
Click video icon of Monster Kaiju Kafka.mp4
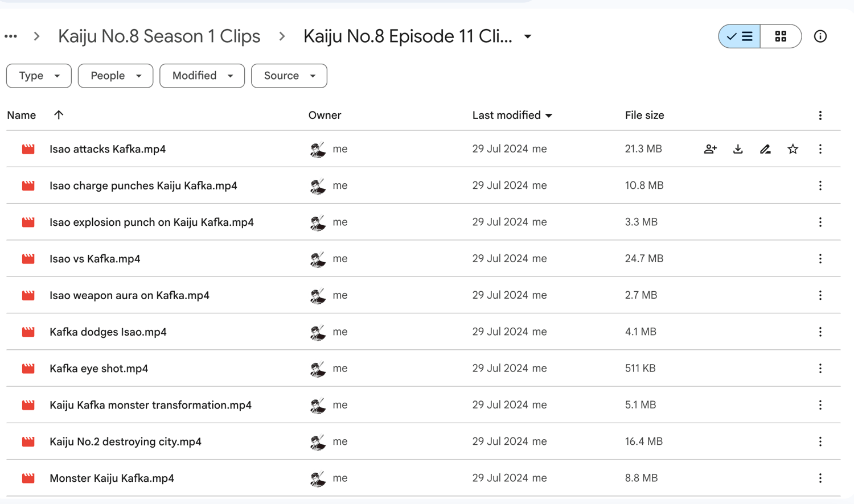pyautogui.click(x=28, y=478)
